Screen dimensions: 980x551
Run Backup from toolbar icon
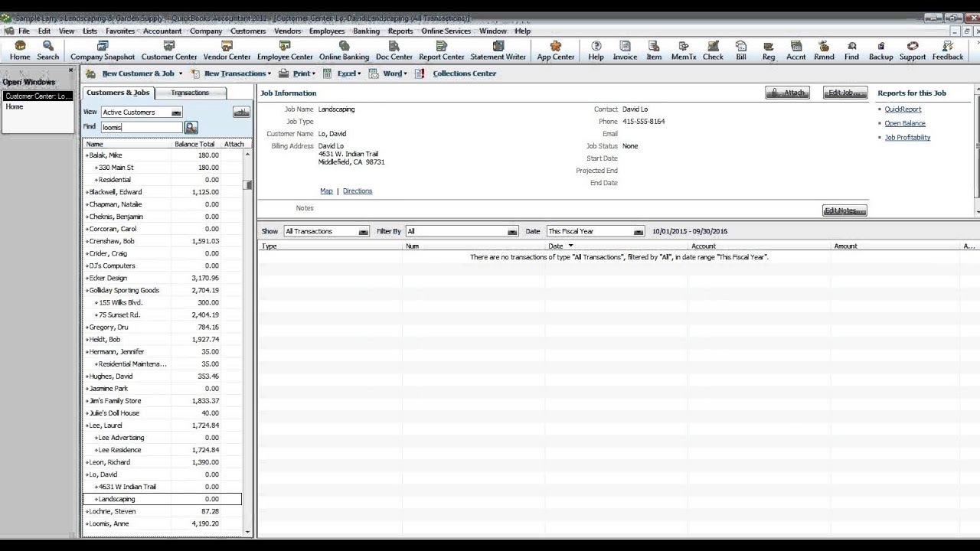click(x=880, y=51)
